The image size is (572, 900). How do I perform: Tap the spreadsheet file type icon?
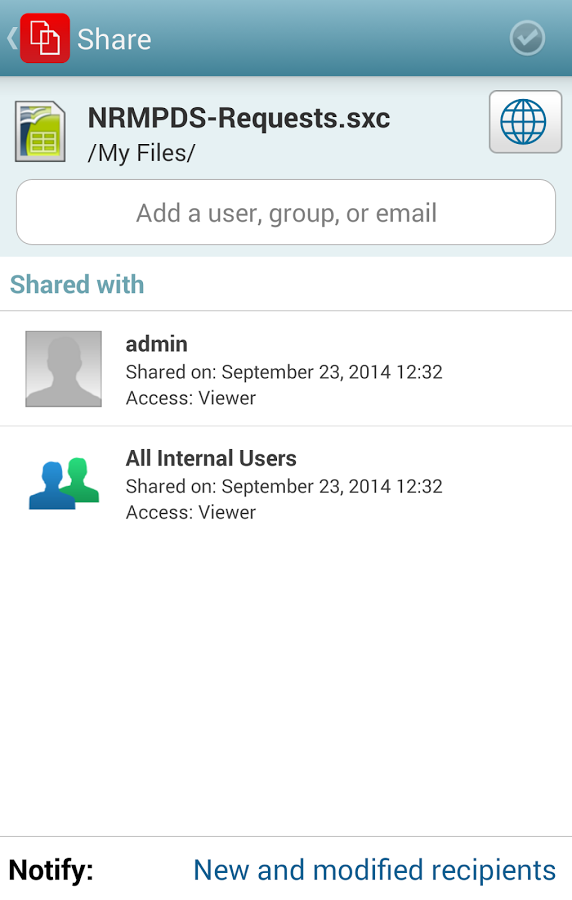[40, 131]
